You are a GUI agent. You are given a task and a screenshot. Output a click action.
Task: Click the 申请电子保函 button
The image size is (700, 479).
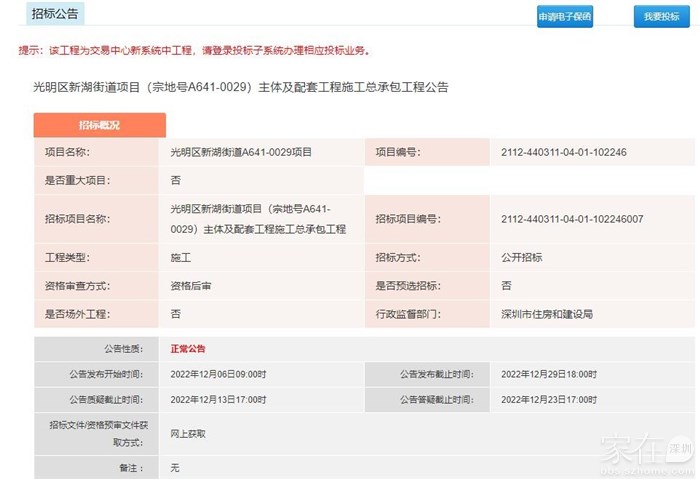(x=565, y=17)
